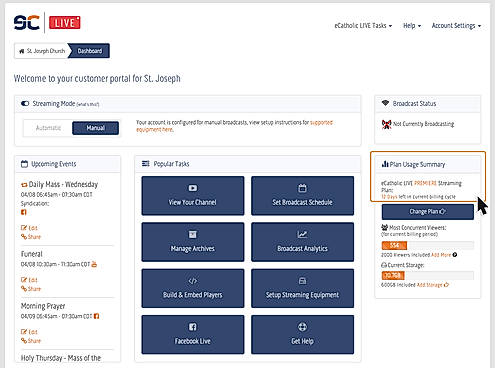Click the Daily Mass - Wednesday title
Image resolution: width=495 pixels, height=368 pixels.
click(x=63, y=184)
